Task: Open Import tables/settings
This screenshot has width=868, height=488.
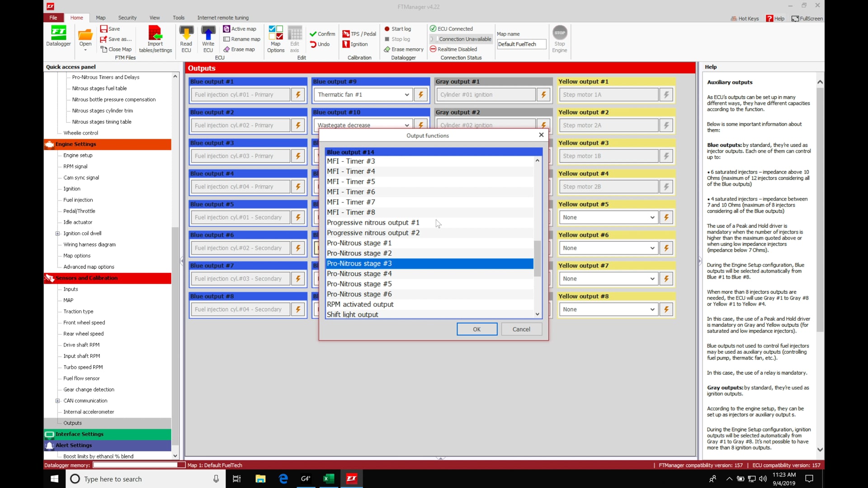Action: pyautogui.click(x=155, y=38)
